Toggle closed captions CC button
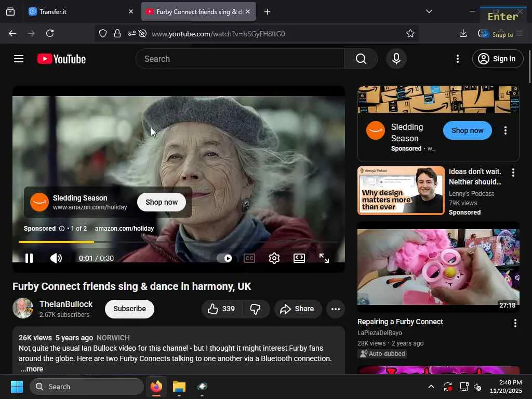 pyautogui.click(x=249, y=258)
